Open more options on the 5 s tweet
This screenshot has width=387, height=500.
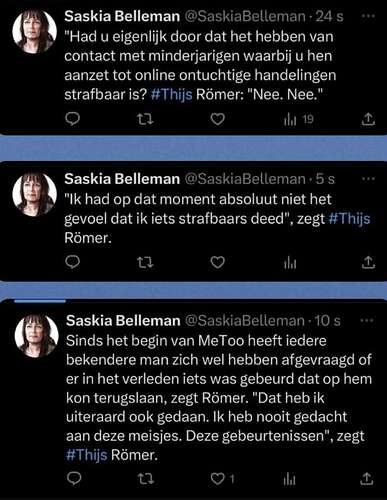coord(368,179)
